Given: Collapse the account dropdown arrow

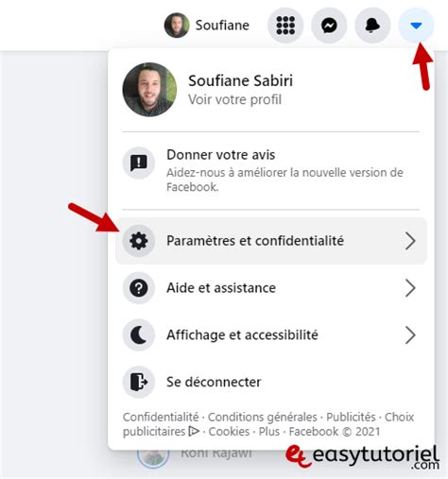Looking at the screenshot, I should pos(416,26).
